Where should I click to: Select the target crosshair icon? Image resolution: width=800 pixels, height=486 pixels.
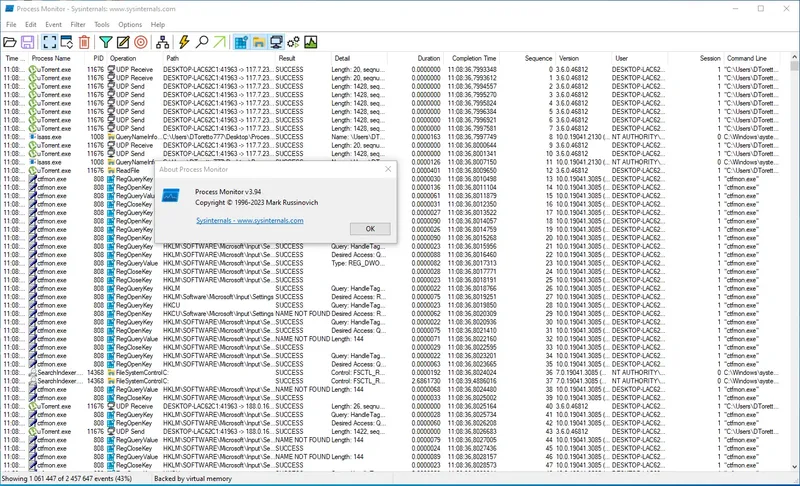point(141,42)
